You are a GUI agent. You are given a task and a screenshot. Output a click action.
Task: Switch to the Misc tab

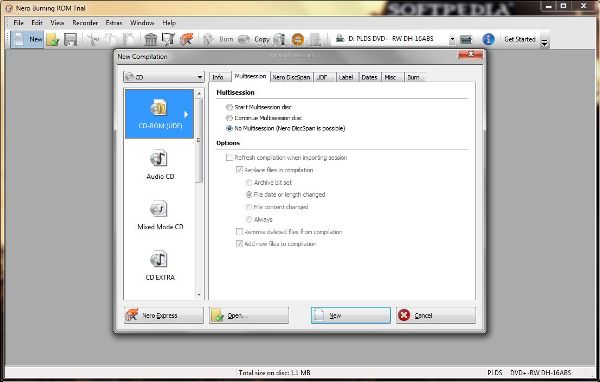[x=391, y=77]
